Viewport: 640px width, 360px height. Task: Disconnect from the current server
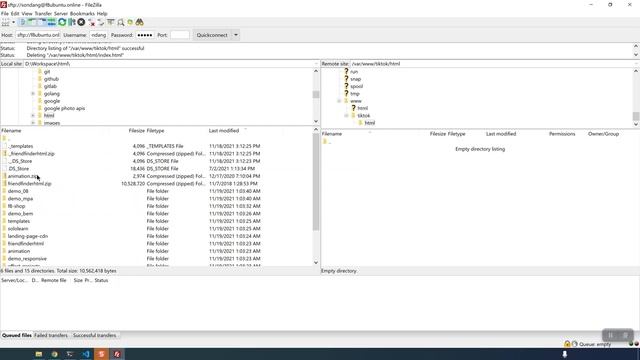pyautogui.click(x=91, y=22)
